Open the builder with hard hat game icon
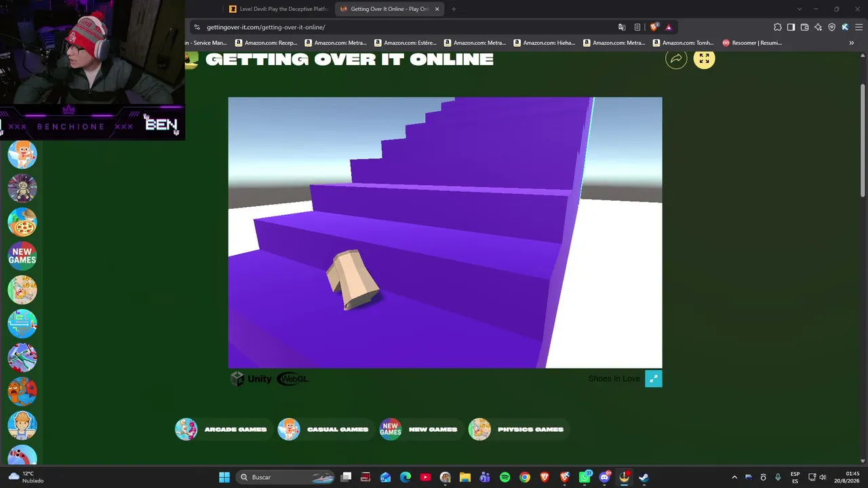The height and width of the screenshot is (488, 868). [x=22, y=426]
